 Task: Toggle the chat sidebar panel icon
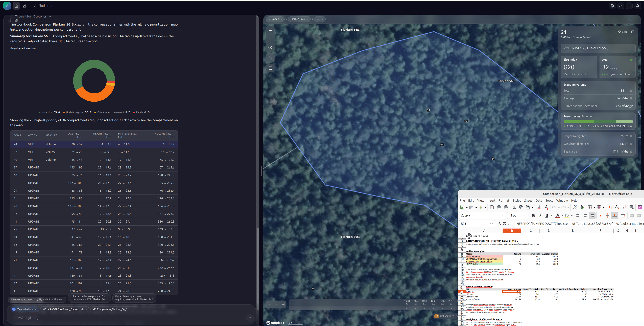[9, 20]
